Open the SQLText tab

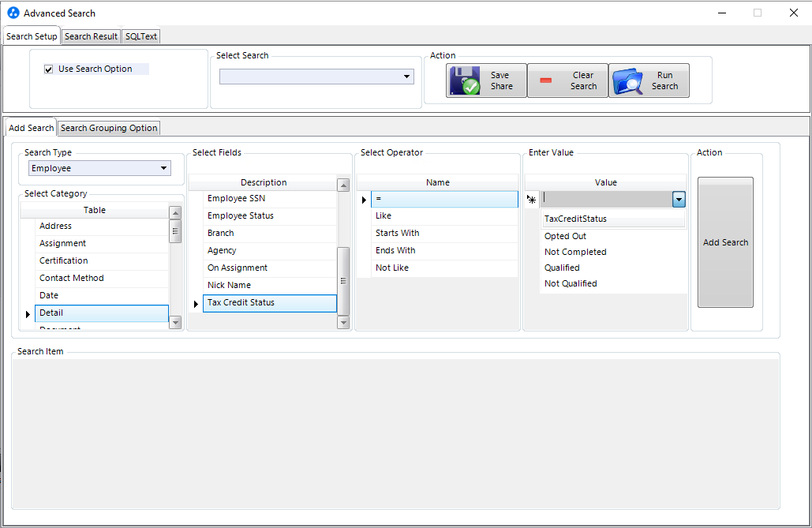tap(140, 36)
